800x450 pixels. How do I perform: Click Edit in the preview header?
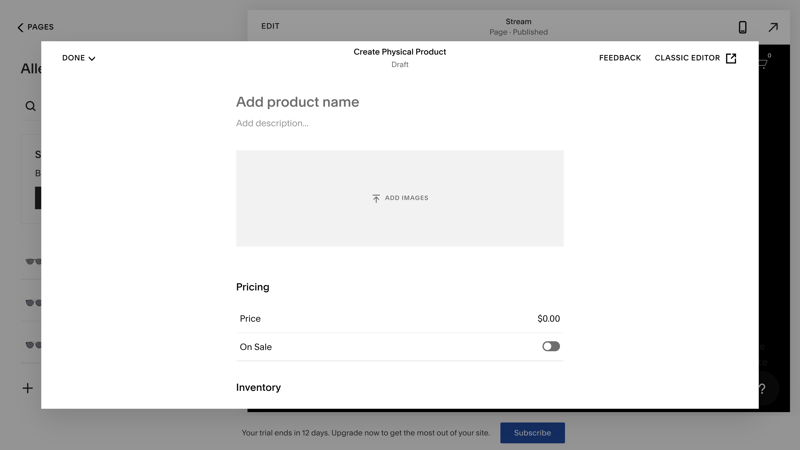click(270, 26)
